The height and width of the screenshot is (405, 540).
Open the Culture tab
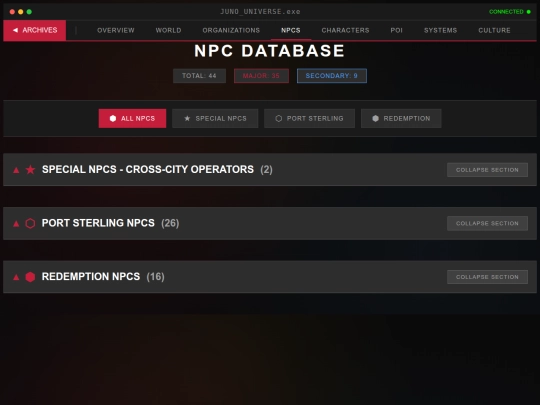494,30
